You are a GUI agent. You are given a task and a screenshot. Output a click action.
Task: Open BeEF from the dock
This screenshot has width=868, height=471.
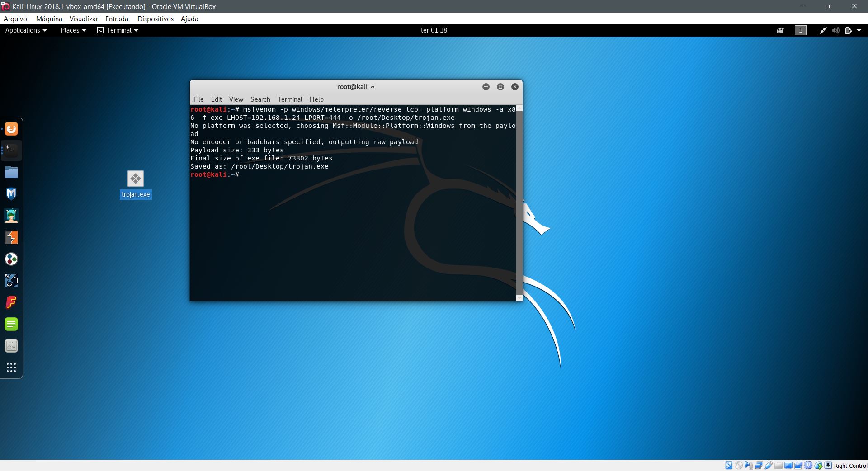pos(11,281)
